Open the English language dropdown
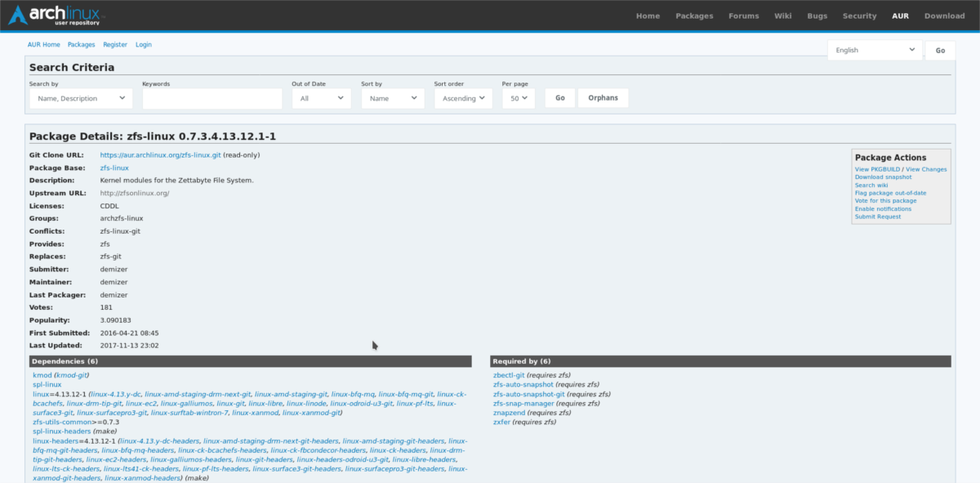 click(875, 50)
